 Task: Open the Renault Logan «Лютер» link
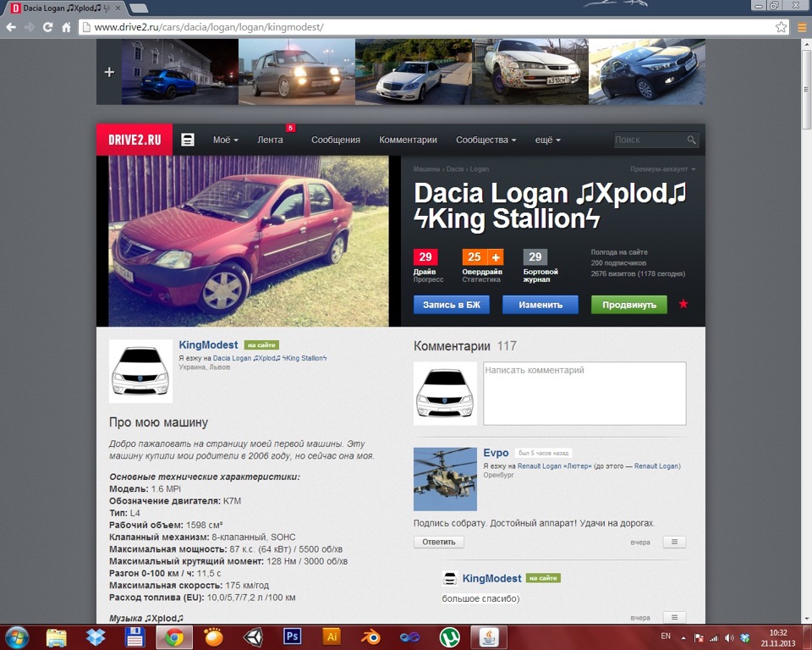555,466
